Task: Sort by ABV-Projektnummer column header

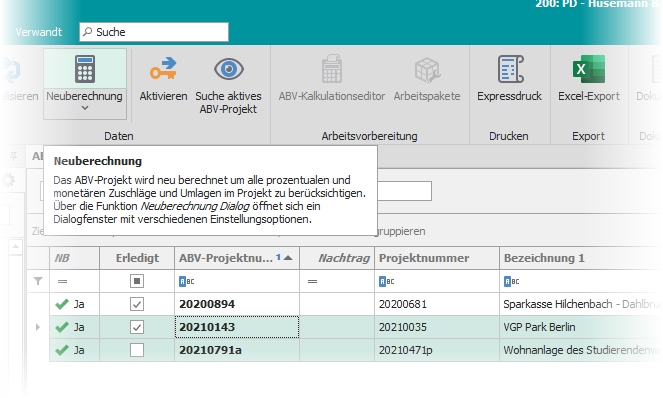Action: coord(237,258)
